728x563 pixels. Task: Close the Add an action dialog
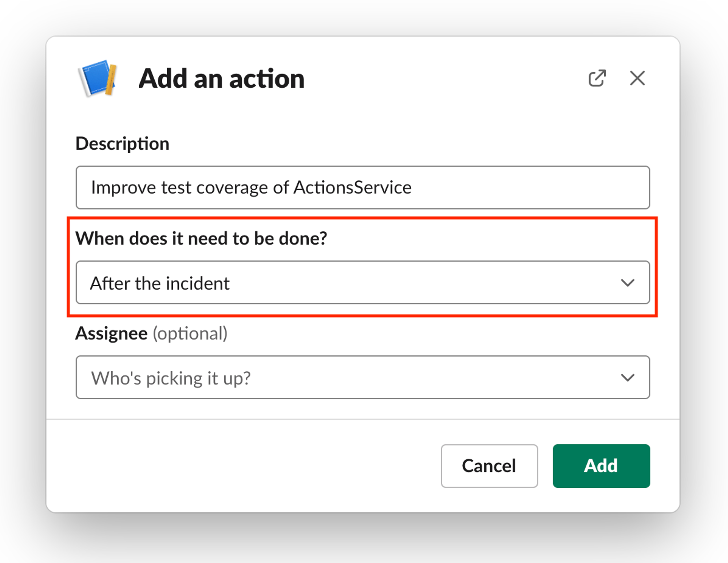click(x=637, y=78)
